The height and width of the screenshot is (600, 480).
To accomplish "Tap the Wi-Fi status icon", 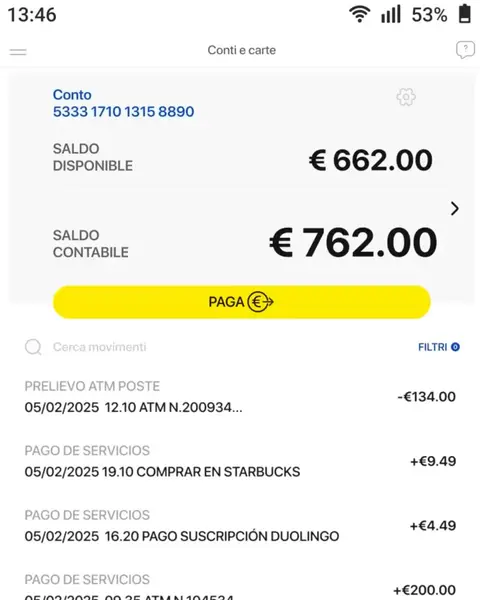I will pyautogui.click(x=359, y=15).
